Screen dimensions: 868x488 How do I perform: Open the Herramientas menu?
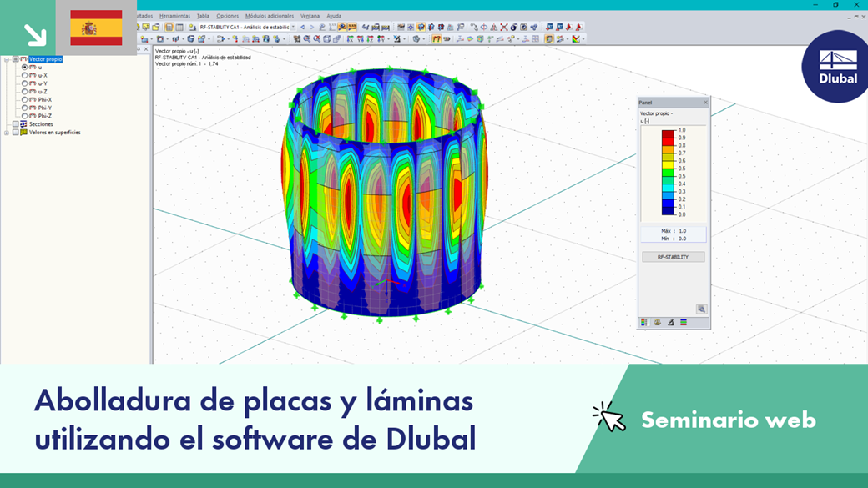tap(174, 16)
